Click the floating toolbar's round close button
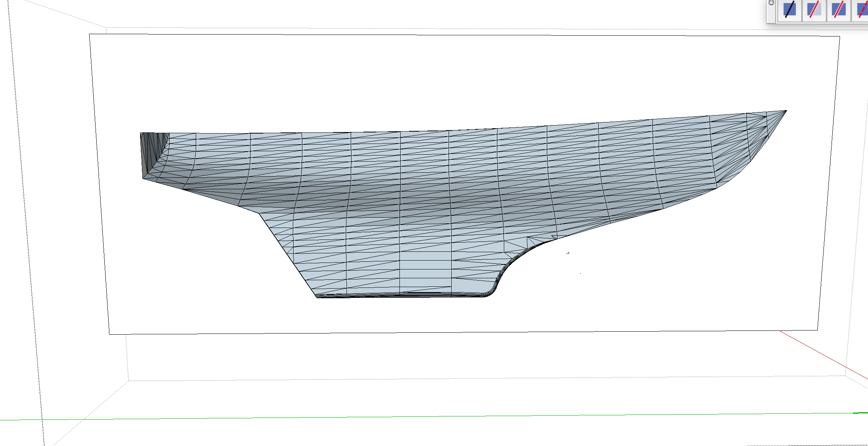The width and height of the screenshot is (868, 446). (x=771, y=3)
